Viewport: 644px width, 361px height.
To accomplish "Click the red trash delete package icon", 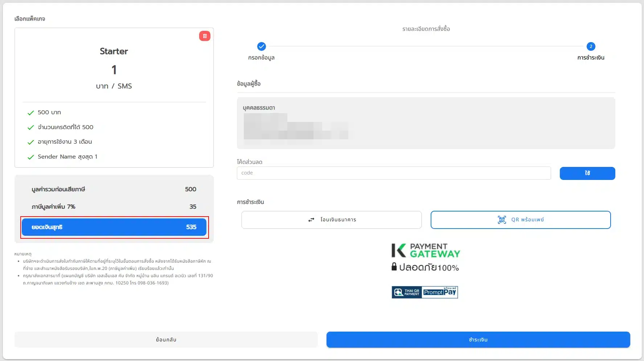I will point(205,36).
